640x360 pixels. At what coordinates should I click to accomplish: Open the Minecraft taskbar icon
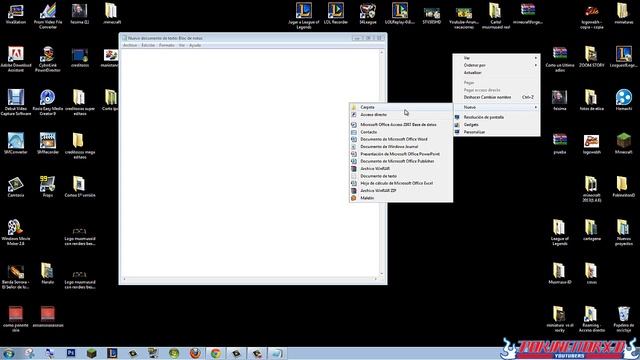(91, 353)
